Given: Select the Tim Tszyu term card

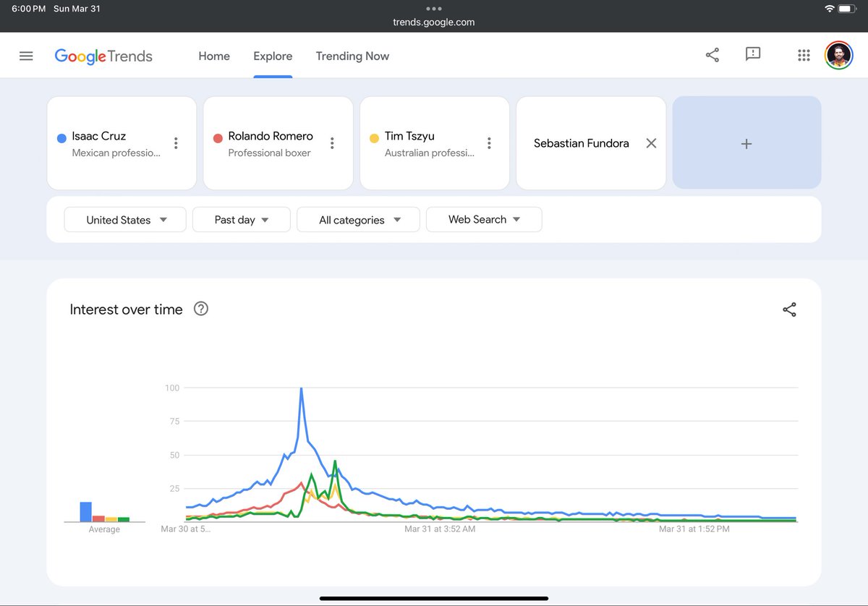Looking at the screenshot, I should (x=435, y=143).
